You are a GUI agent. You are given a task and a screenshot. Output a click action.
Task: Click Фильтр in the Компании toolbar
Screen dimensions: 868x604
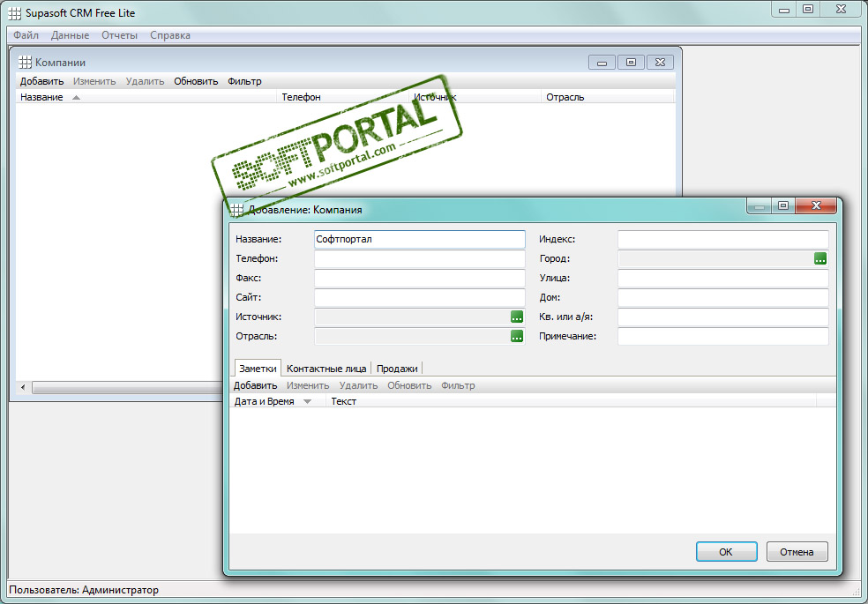point(244,81)
